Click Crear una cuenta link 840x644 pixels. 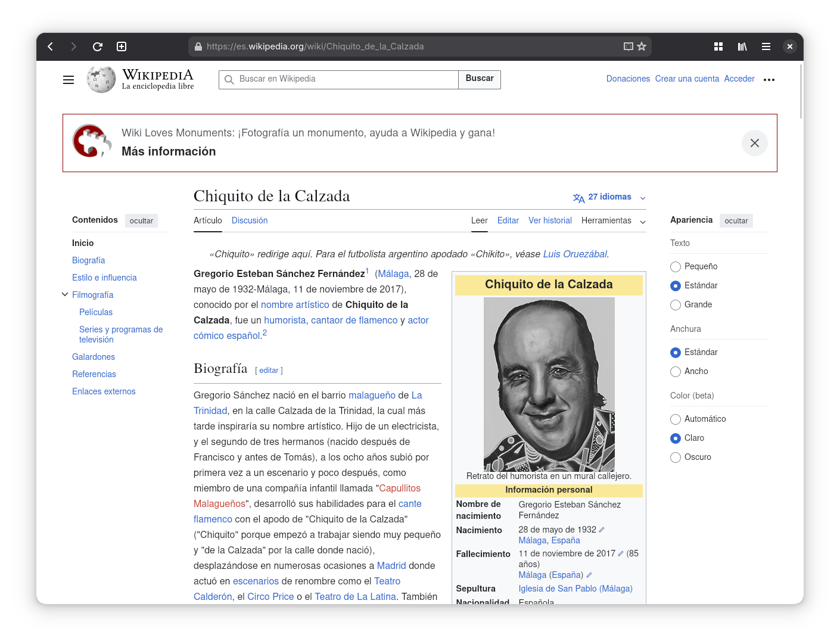point(687,79)
